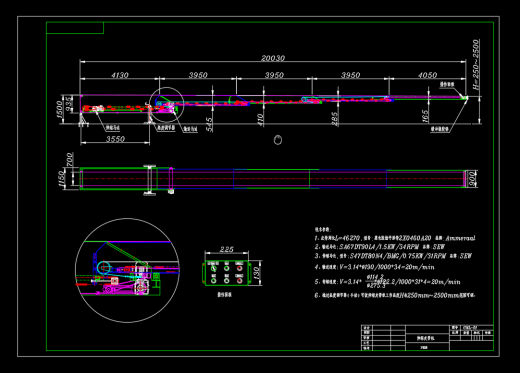Pick the 285 clearance dimension
The width and height of the screenshot is (520, 373).
(335, 119)
